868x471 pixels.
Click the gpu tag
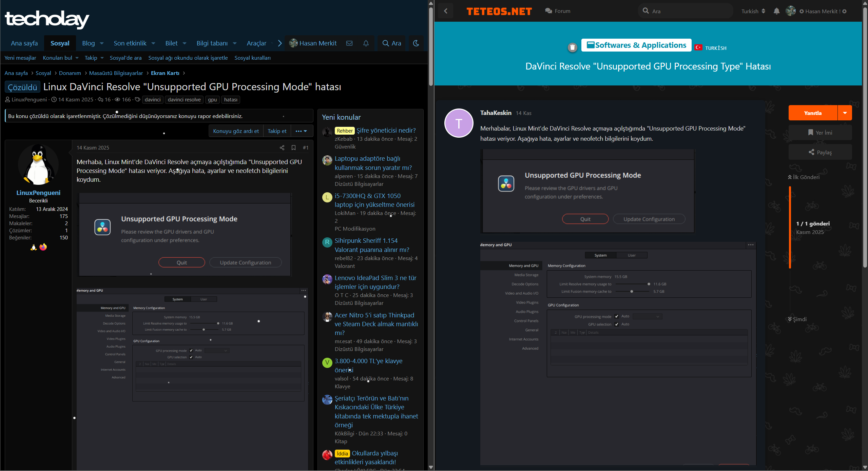pyautogui.click(x=212, y=100)
